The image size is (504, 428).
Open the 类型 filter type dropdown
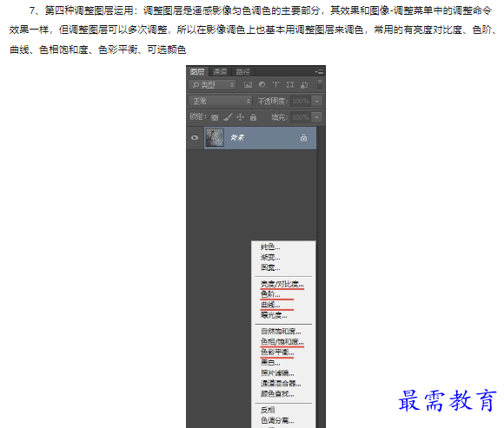212,85
